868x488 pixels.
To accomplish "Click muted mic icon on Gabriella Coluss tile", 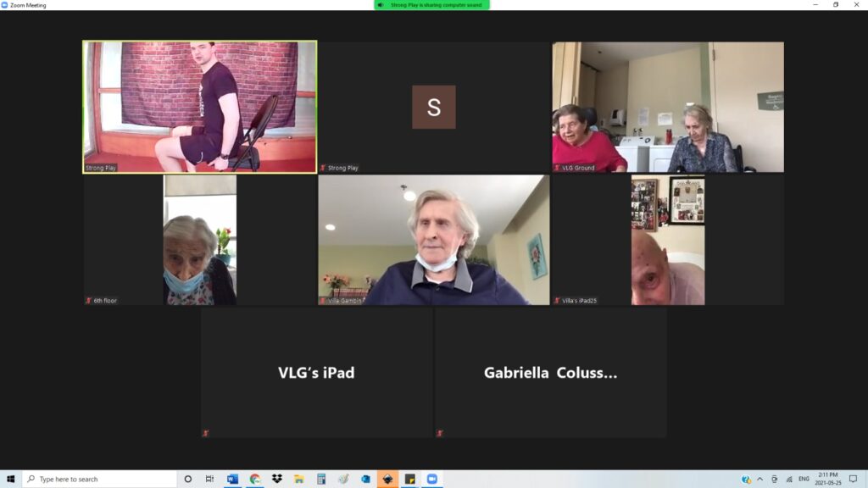I will point(440,433).
